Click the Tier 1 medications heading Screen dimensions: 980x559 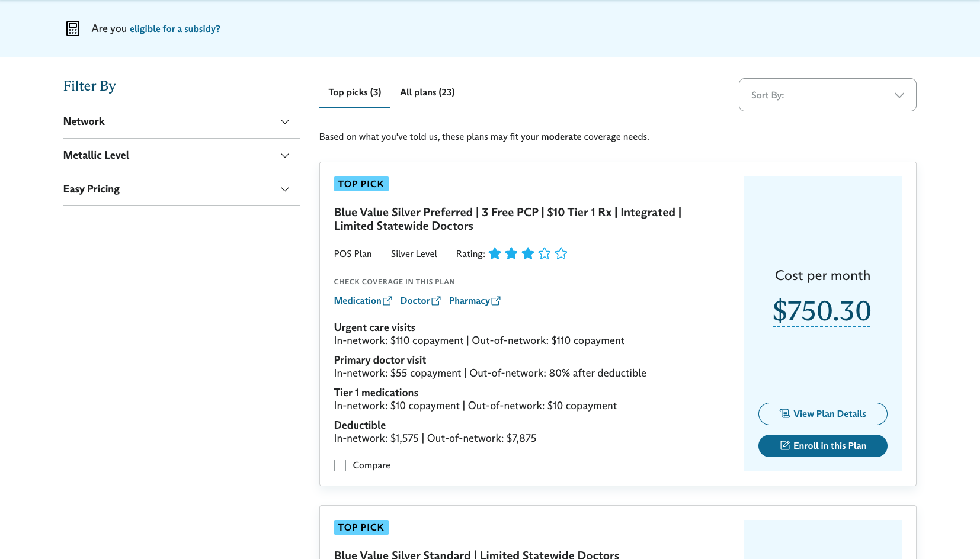pos(376,393)
